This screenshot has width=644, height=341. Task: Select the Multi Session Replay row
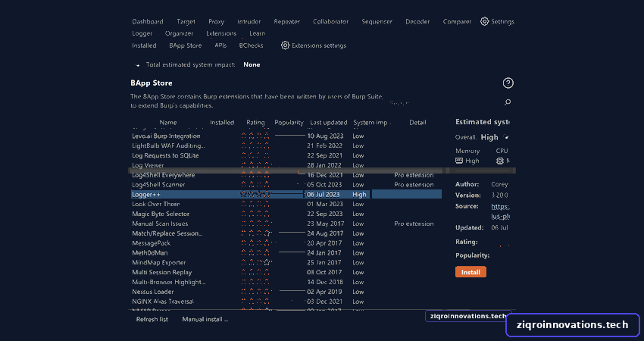286,272
